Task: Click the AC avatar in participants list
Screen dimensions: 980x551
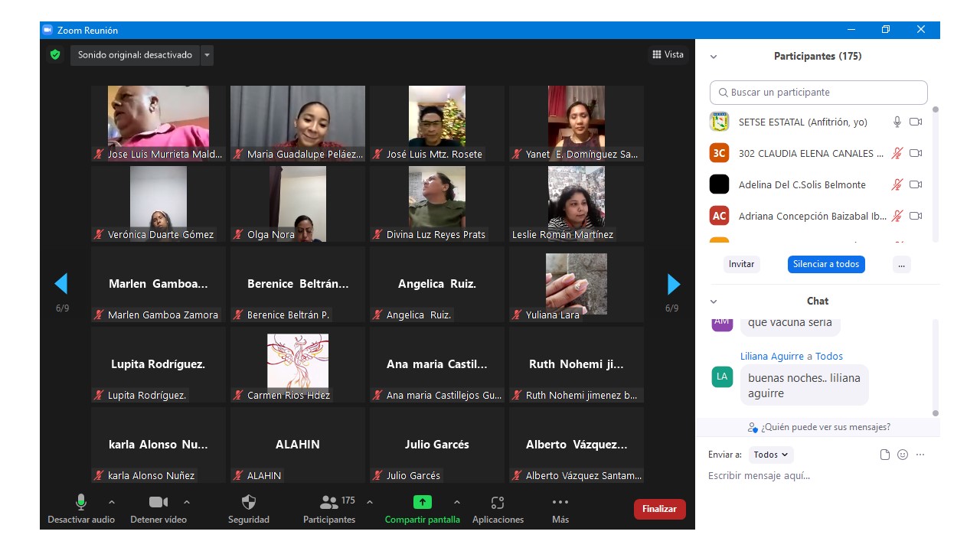Action: pyautogui.click(x=719, y=216)
